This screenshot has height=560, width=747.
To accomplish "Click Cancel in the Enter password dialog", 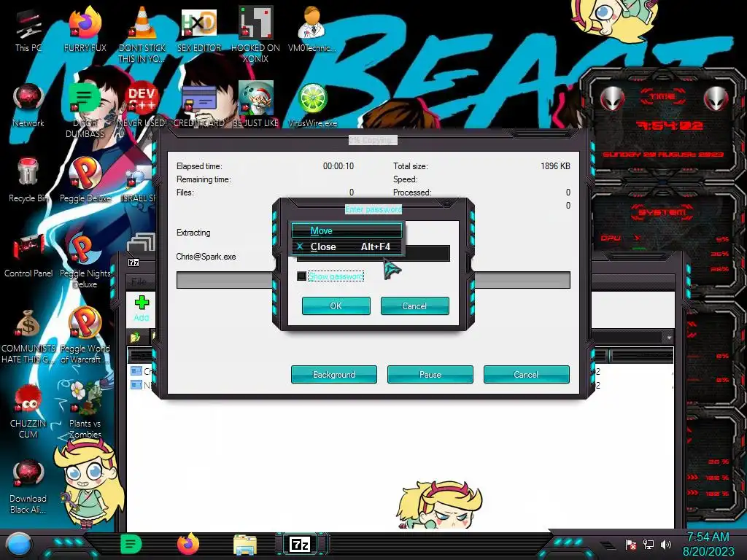I will [414, 306].
